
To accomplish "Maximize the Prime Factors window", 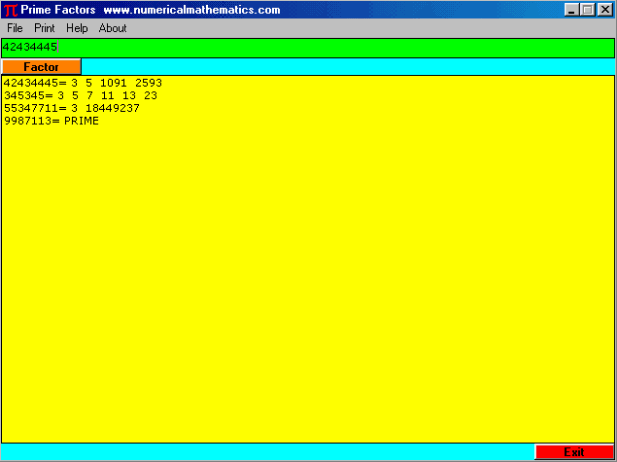I will click(587, 10).
